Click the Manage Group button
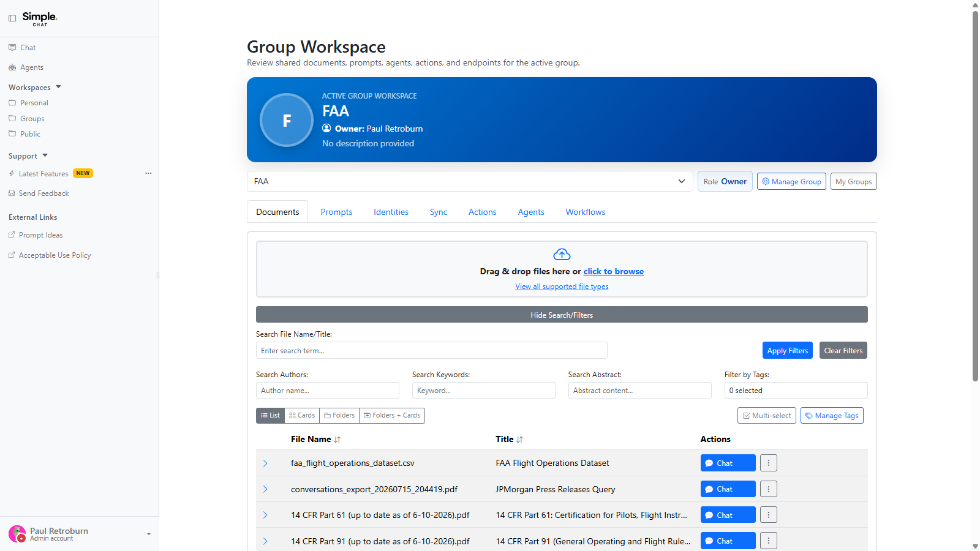 click(x=791, y=181)
